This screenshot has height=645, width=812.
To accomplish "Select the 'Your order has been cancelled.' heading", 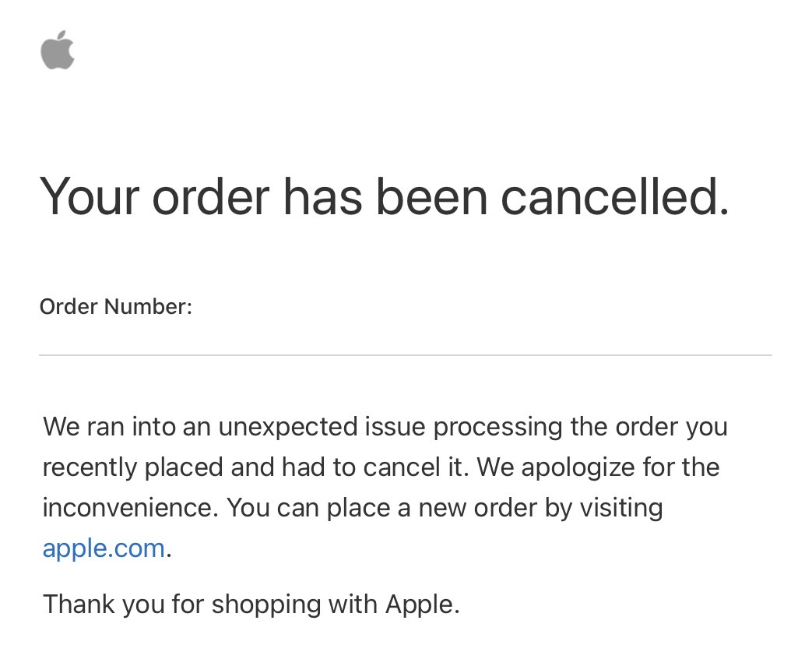I will [385, 196].
